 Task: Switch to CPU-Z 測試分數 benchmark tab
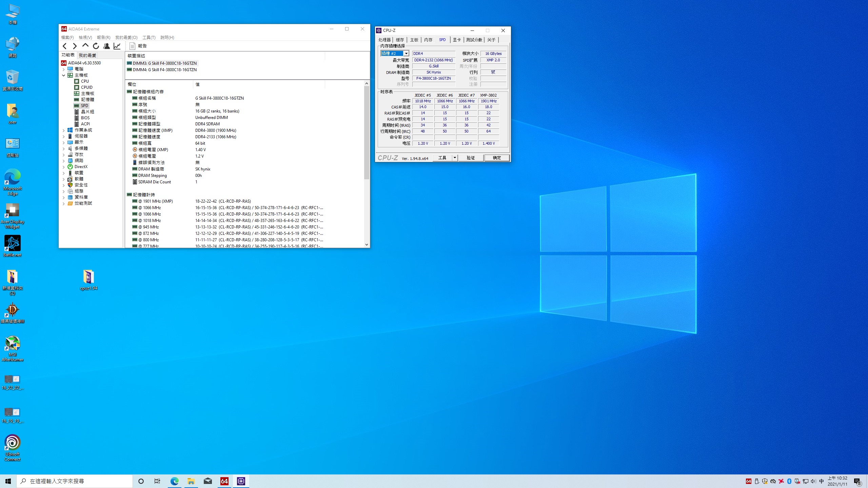pyautogui.click(x=474, y=40)
